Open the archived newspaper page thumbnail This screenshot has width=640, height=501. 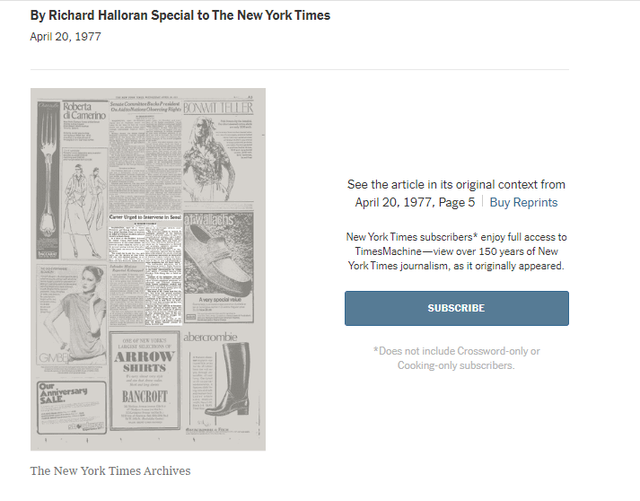coord(148,269)
